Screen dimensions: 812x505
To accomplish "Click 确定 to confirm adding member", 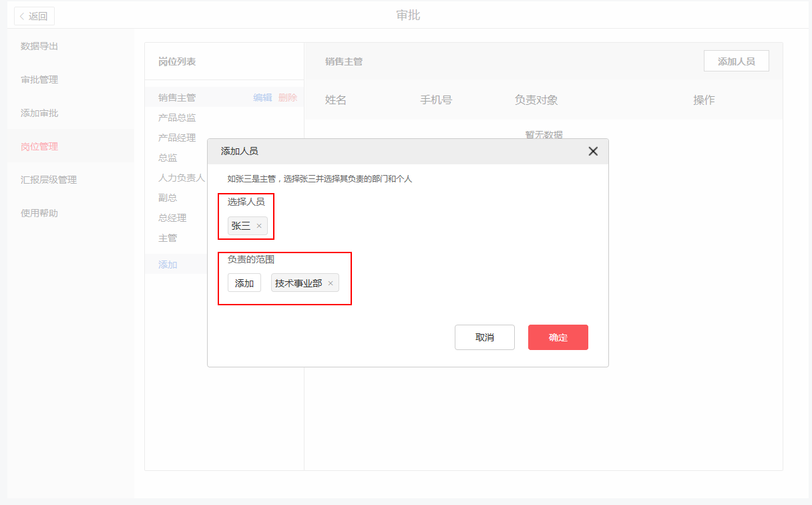I will [558, 337].
